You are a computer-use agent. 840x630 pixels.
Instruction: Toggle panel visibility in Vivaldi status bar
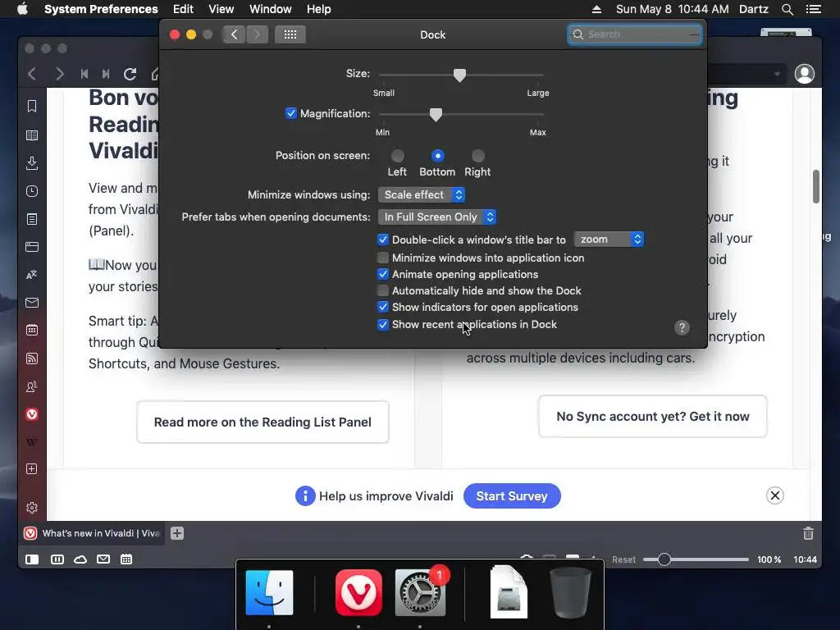[x=32, y=559]
